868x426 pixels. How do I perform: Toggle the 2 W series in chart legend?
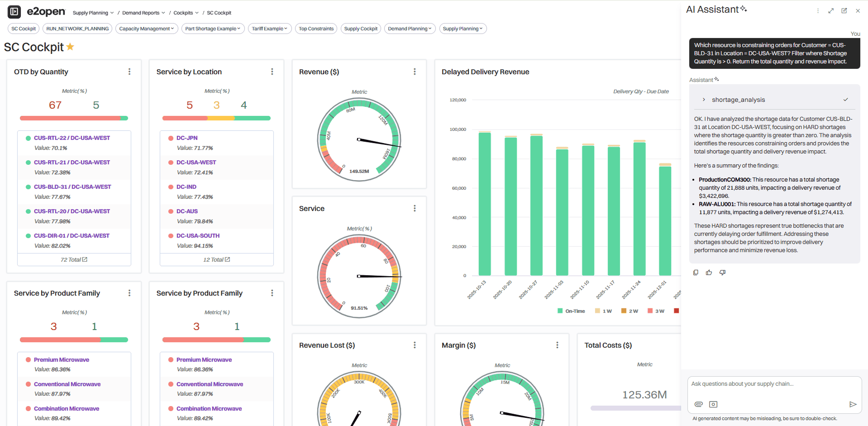pyautogui.click(x=630, y=311)
